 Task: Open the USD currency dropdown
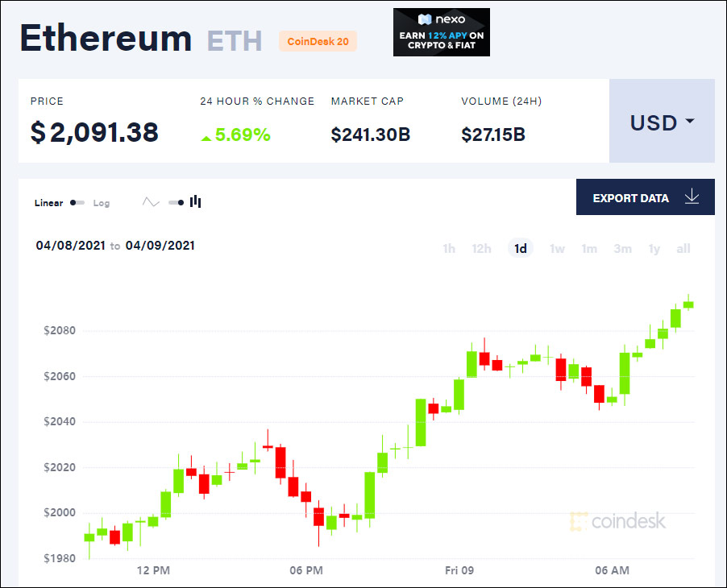tap(662, 122)
